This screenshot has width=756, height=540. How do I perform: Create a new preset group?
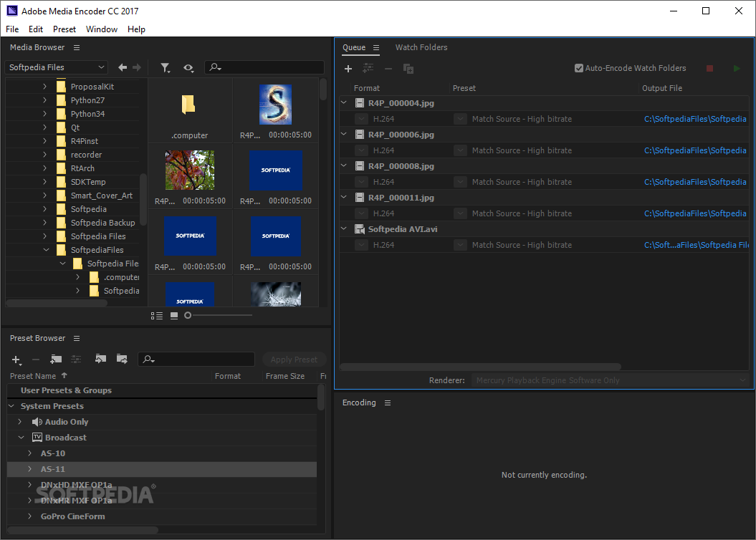56,359
